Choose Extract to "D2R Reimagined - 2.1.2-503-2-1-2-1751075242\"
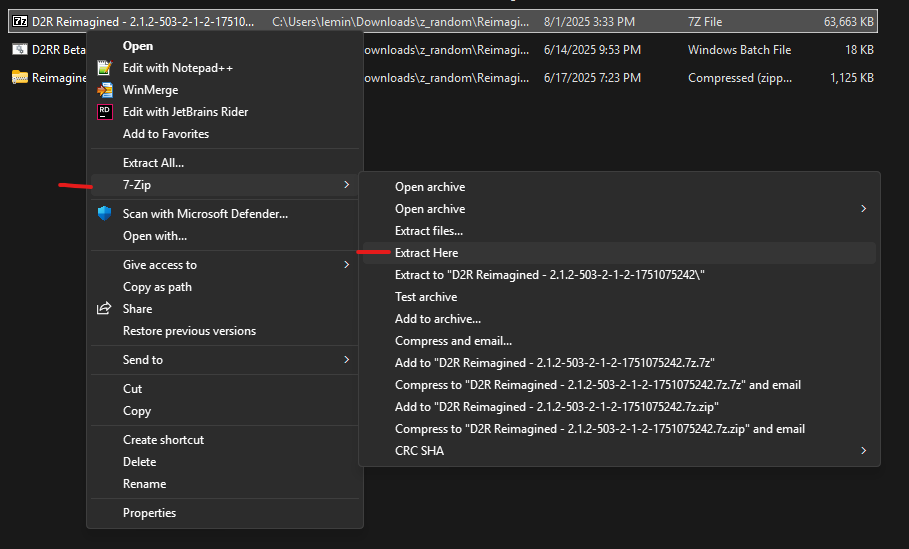 click(x=550, y=275)
